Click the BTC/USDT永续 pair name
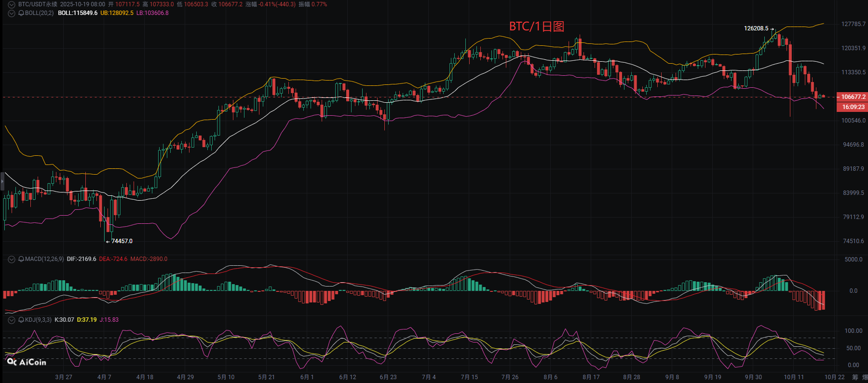 38,4
